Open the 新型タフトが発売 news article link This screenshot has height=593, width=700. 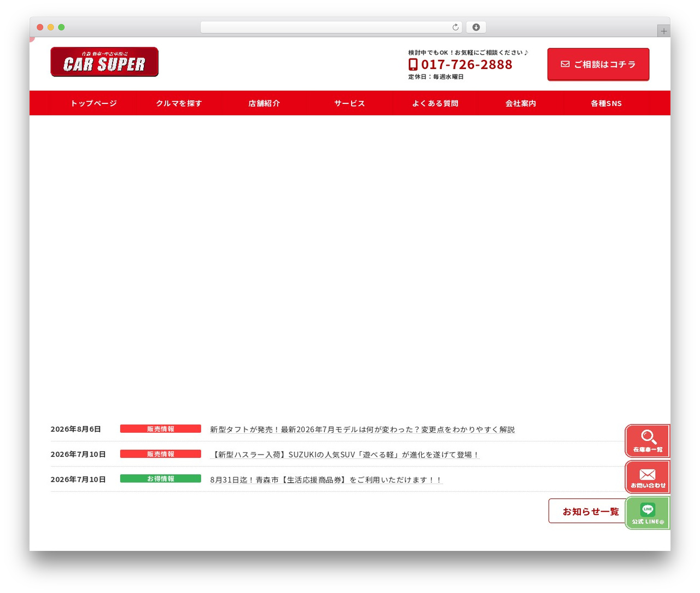(x=362, y=429)
